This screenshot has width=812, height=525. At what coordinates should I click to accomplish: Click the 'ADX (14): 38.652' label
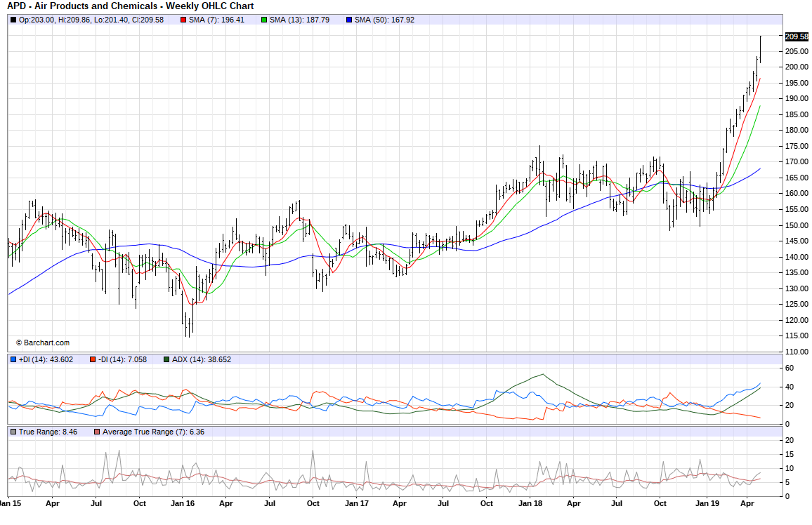pos(202,359)
